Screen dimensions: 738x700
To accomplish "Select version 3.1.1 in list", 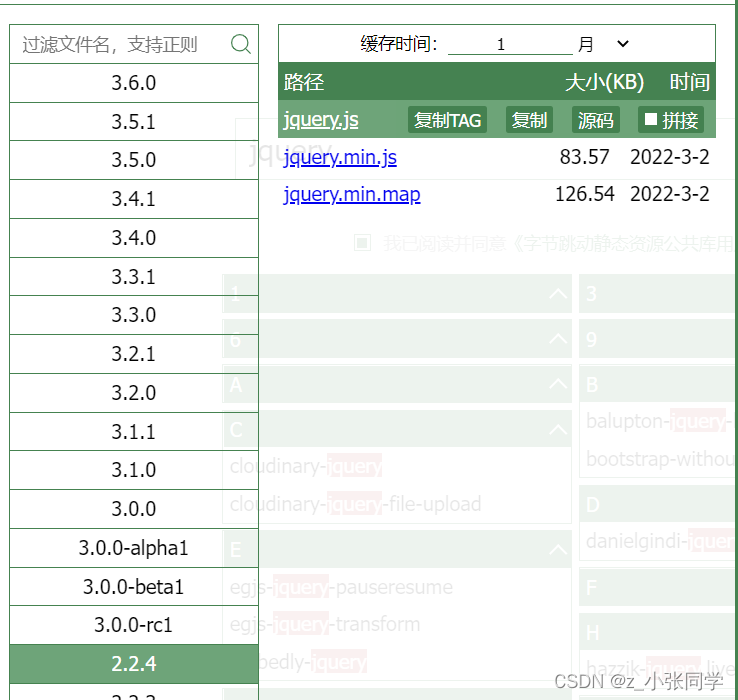I will pyautogui.click(x=134, y=432).
